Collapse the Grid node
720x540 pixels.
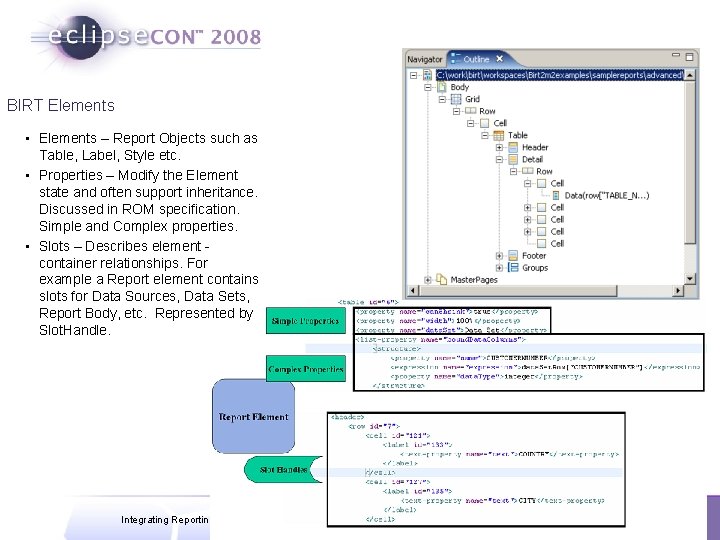click(442, 99)
